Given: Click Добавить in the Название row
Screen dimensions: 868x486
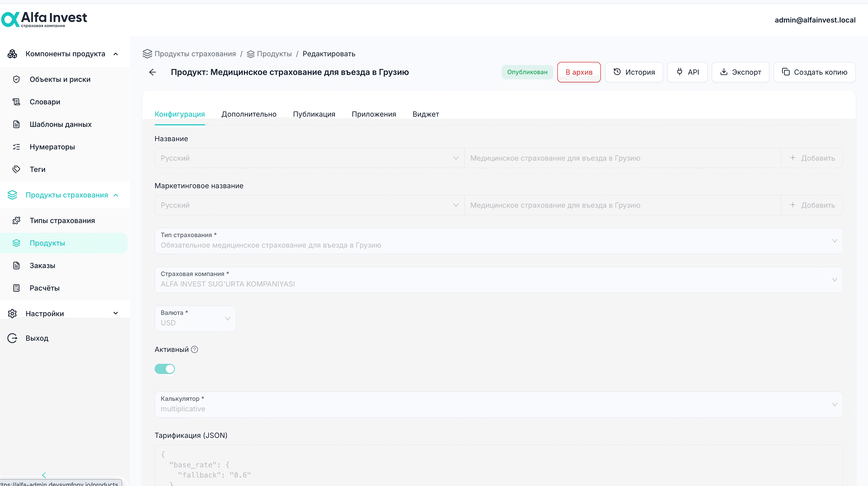Looking at the screenshot, I should click(x=812, y=158).
